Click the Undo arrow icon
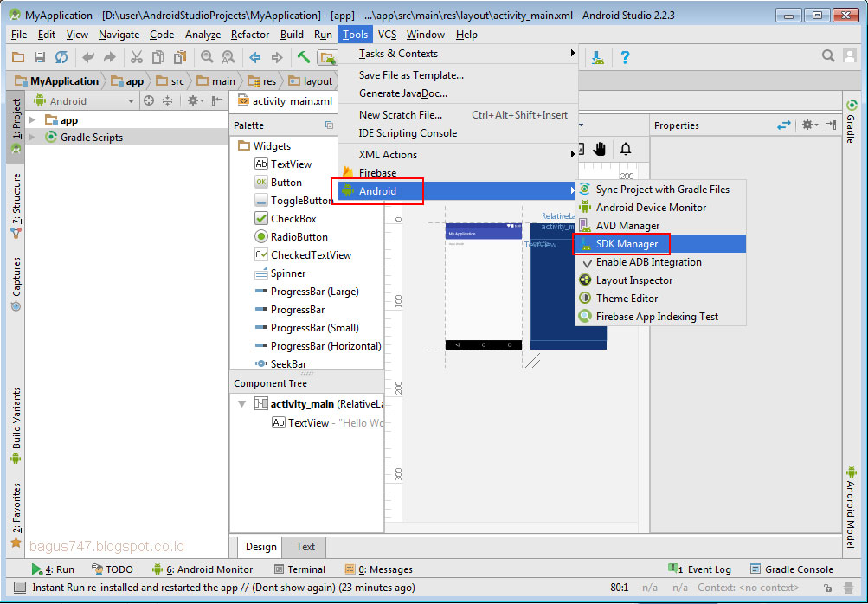 coord(88,57)
